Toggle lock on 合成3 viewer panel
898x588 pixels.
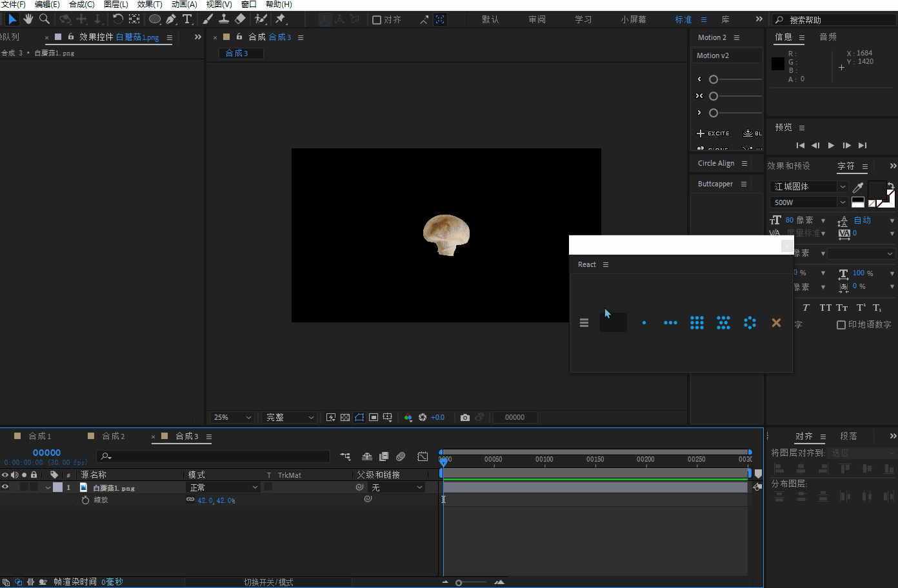click(x=239, y=37)
